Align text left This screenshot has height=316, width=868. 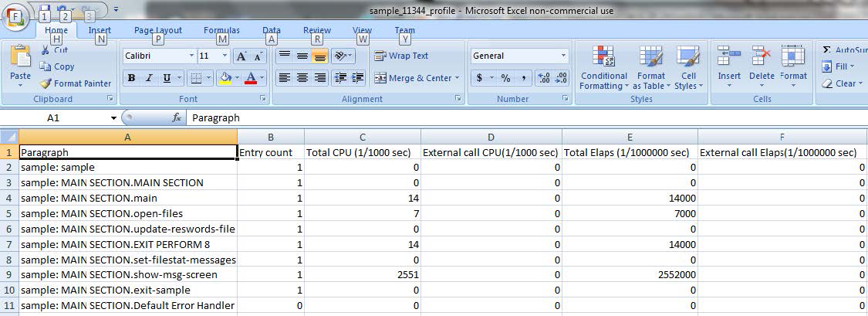click(285, 78)
